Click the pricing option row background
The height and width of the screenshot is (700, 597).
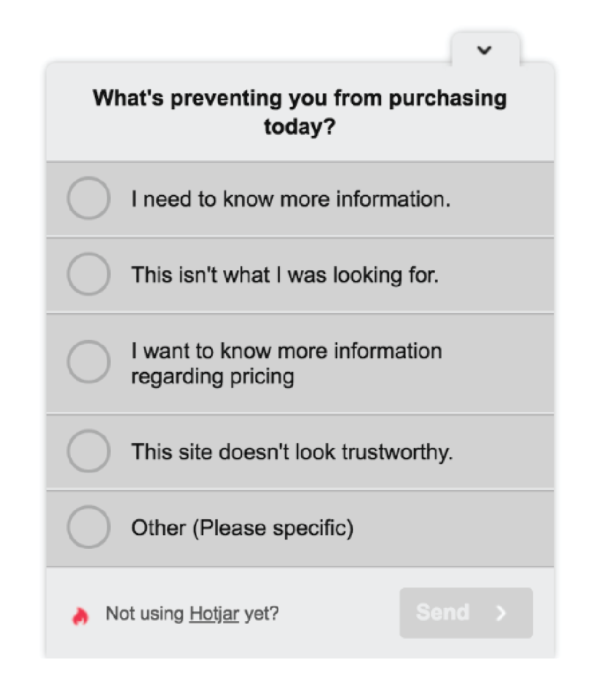[x=300, y=363]
